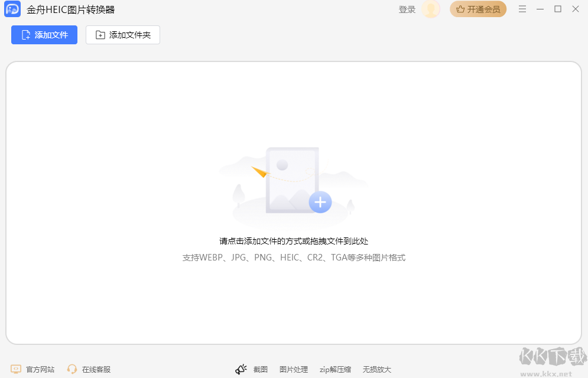Click the empty drop area to add files
588x378 pixels.
294,201
